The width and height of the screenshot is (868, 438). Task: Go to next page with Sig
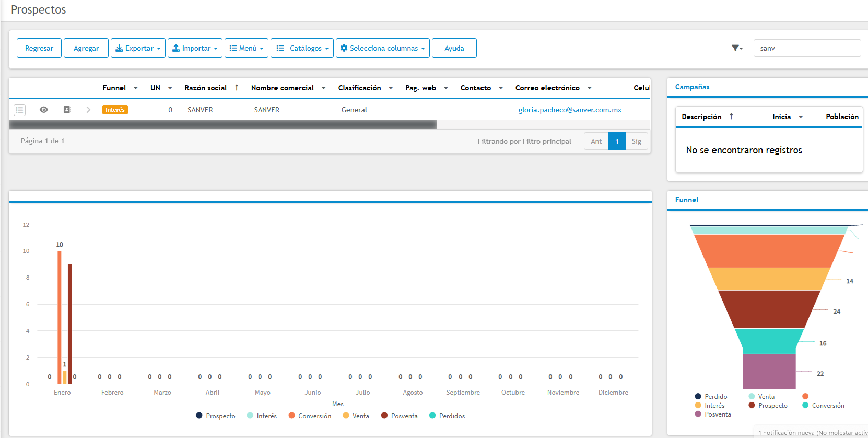tap(636, 141)
